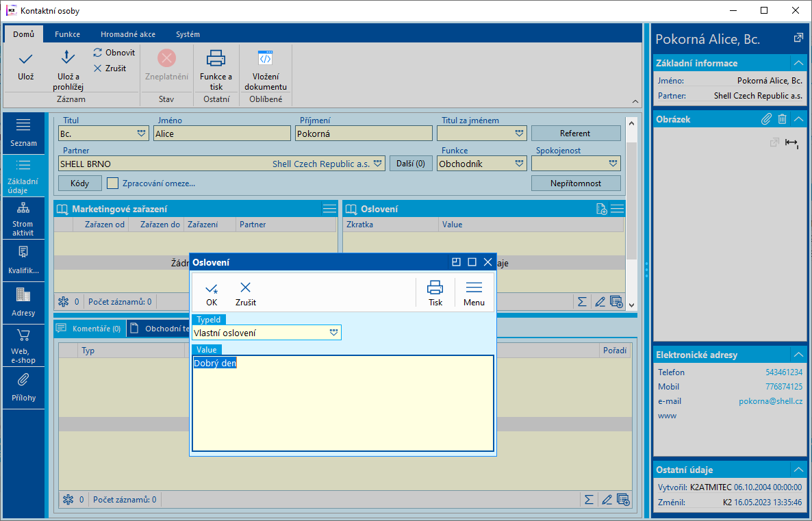Image resolution: width=812 pixels, height=521 pixels.
Task: Click sum icon in Oslovení panel footer
Action: 582,301
